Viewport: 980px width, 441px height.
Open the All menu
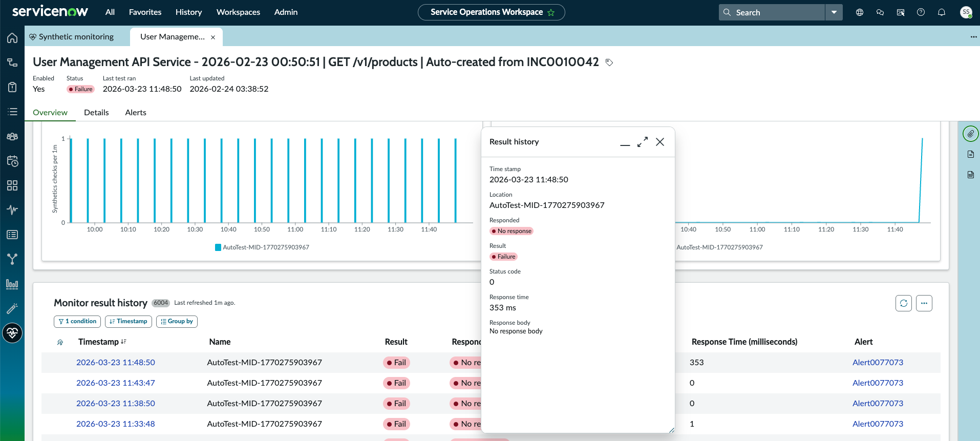tap(110, 12)
